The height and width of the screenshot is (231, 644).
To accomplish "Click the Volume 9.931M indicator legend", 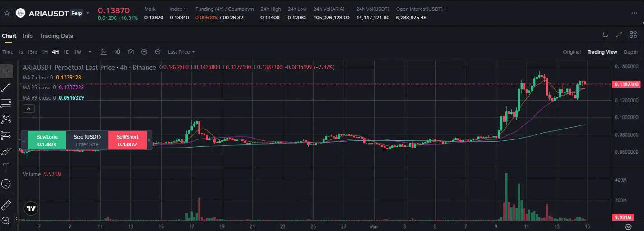I will coord(42,174).
